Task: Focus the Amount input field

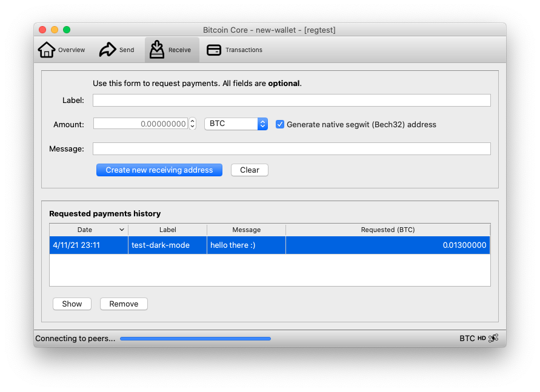Action: click(141, 124)
